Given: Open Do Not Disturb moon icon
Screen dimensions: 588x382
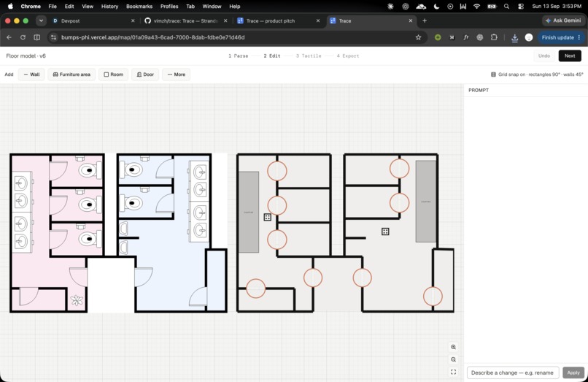Looking at the screenshot, I should click(436, 7).
